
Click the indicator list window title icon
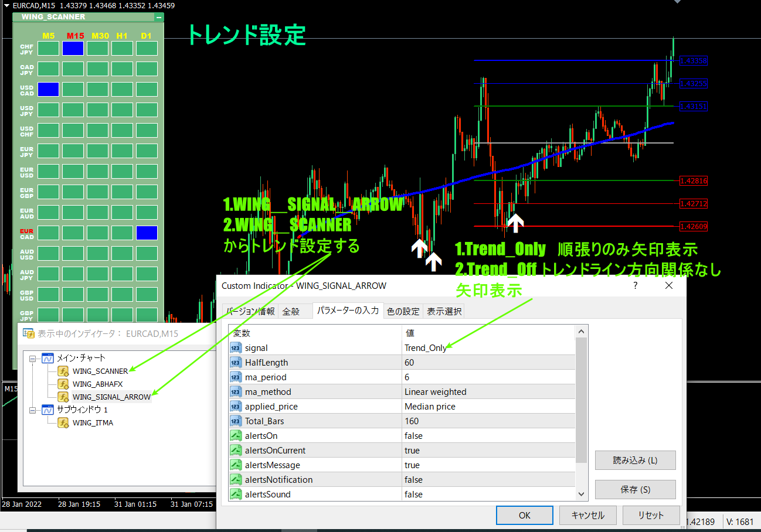click(29, 333)
